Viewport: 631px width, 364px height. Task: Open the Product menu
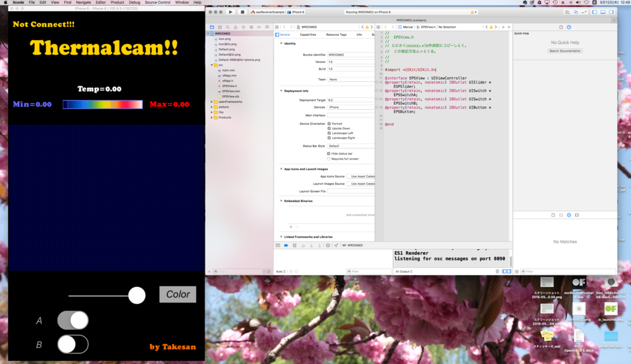click(x=117, y=2)
